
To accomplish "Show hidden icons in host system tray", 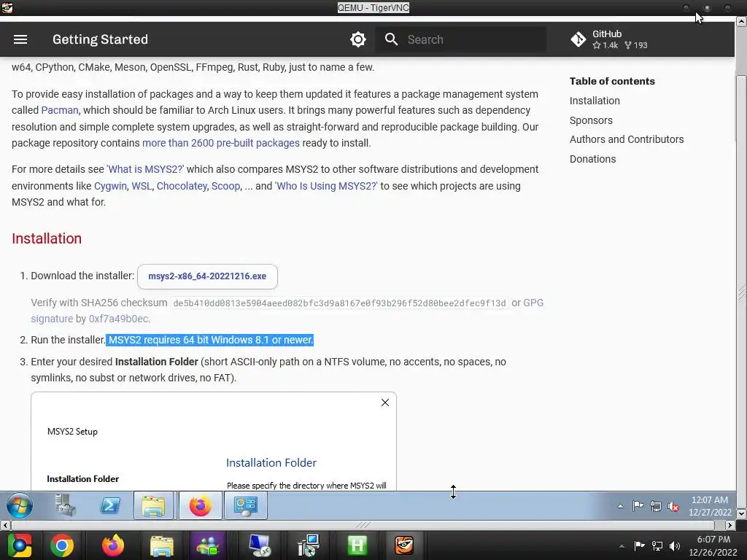I will point(622,545).
